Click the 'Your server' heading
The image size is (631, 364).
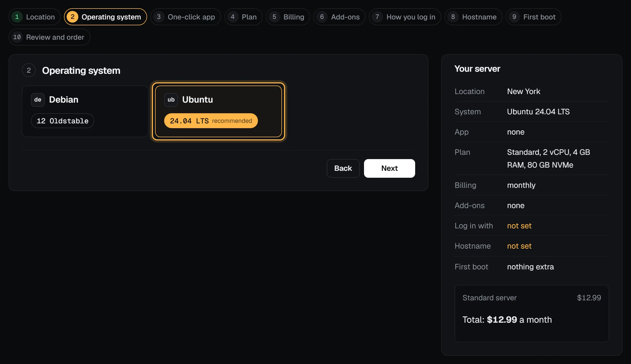point(477,69)
